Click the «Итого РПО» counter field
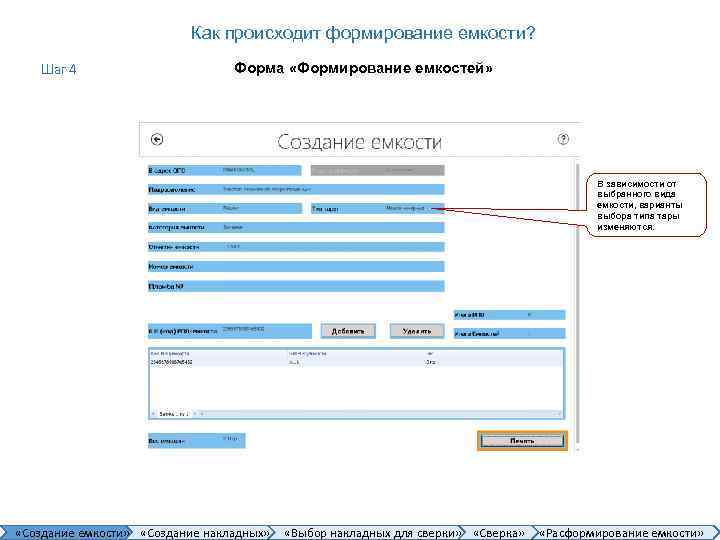Viewport: 720px width, 540px height. (x=510, y=315)
